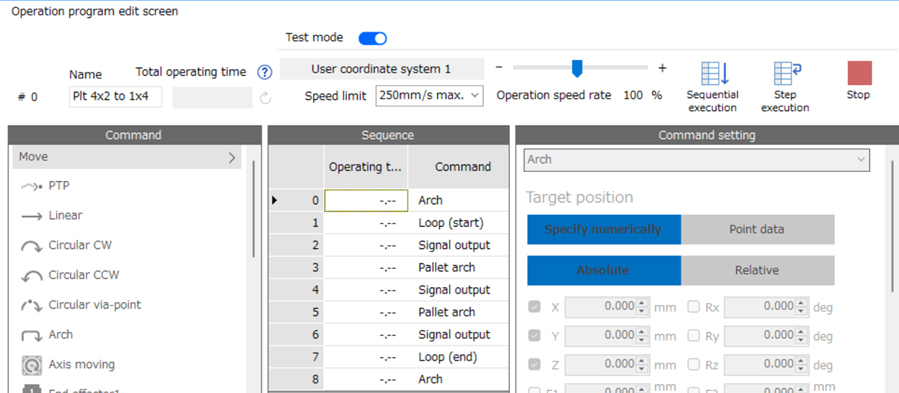Run Step execution

coord(785,87)
